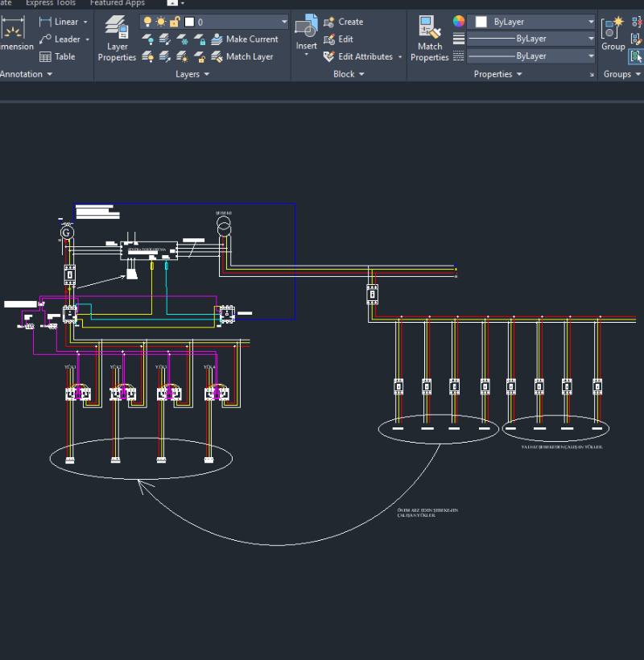Image resolution: width=644 pixels, height=660 pixels.
Task: Open the layer name dropdown list
Action: tap(283, 22)
